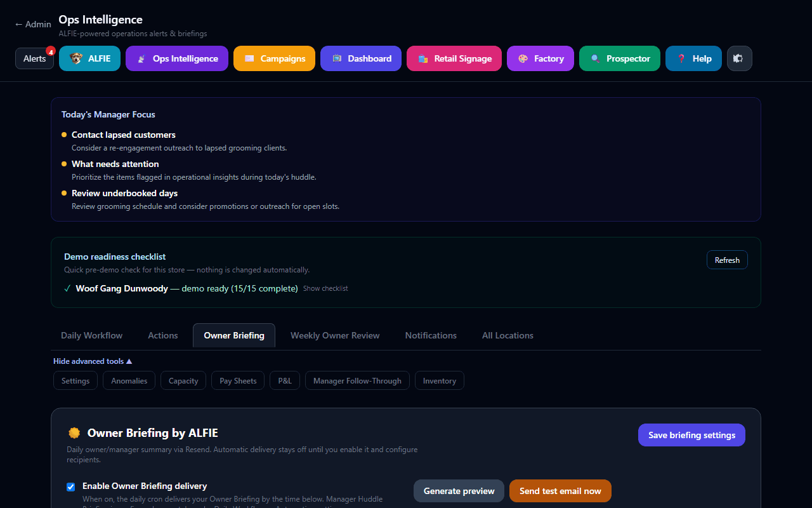Open the P&L tool chip
The width and height of the screenshot is (812, 508).
pos(285,380)
